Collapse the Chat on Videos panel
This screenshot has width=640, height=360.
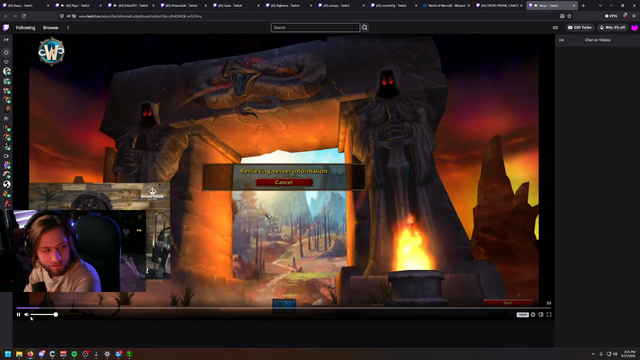click(x=562, y=40)
